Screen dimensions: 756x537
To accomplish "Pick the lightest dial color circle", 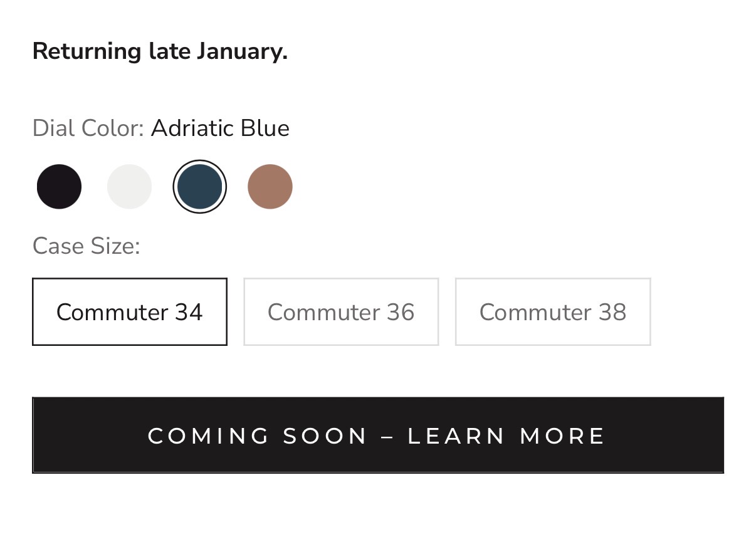I will [x=129, y=186].
